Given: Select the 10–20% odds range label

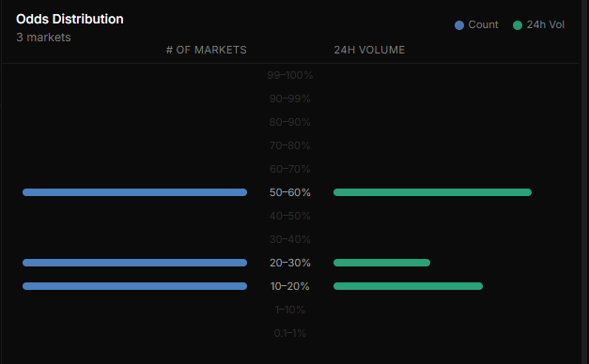Looking at the screenshot, I should coord(290,286).
